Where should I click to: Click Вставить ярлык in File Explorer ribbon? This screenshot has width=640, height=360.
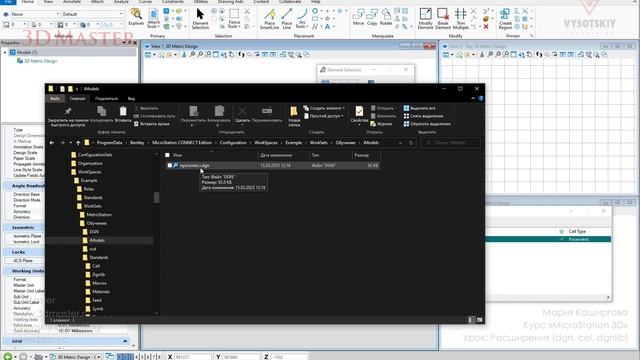tap(151, 124)
